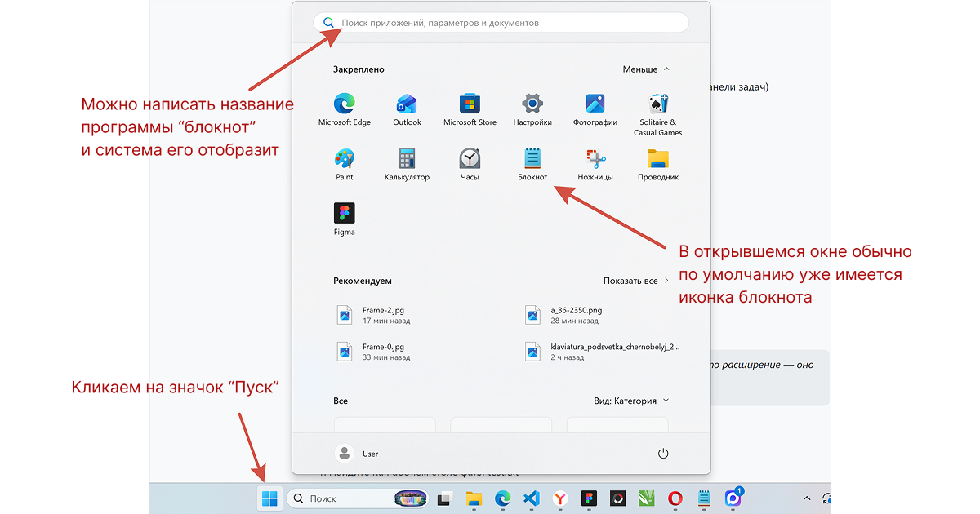Open Task View on the taskbar
The image size is (980, 514).
tap(444, 498)
